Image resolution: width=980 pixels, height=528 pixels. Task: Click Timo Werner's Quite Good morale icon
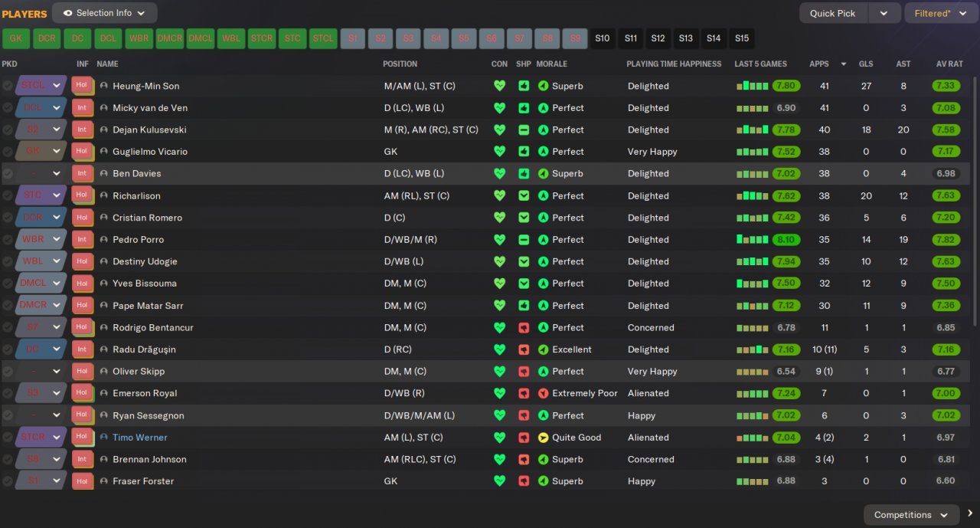coord(544,438)
